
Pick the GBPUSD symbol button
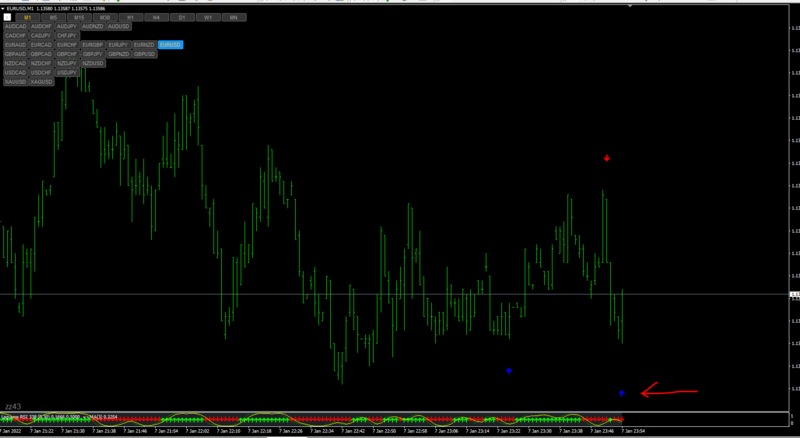point(144,54)
